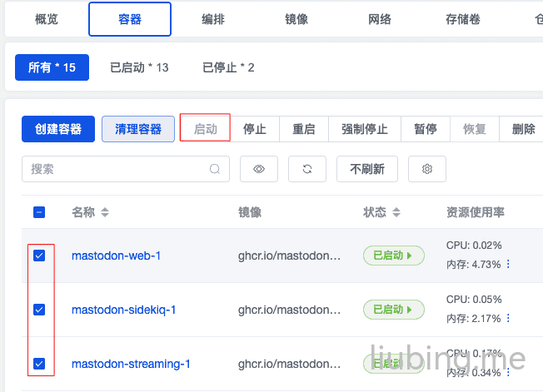543x392 pixels.
Task: Sort by status column arrows
Action: 396,213
